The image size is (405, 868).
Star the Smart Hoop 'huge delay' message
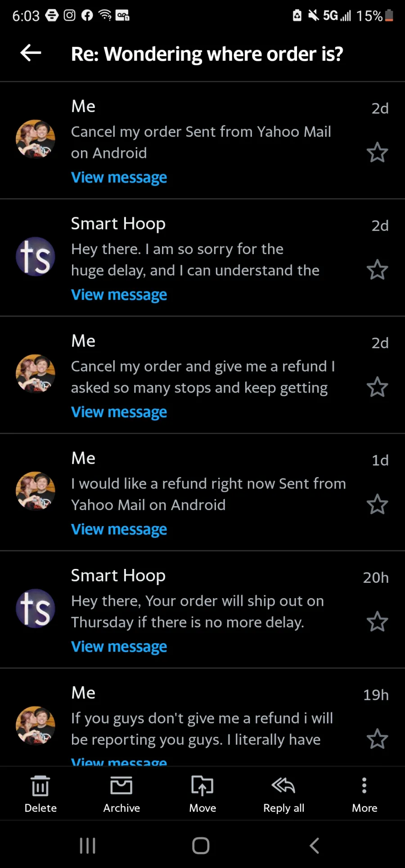(377, 270)
